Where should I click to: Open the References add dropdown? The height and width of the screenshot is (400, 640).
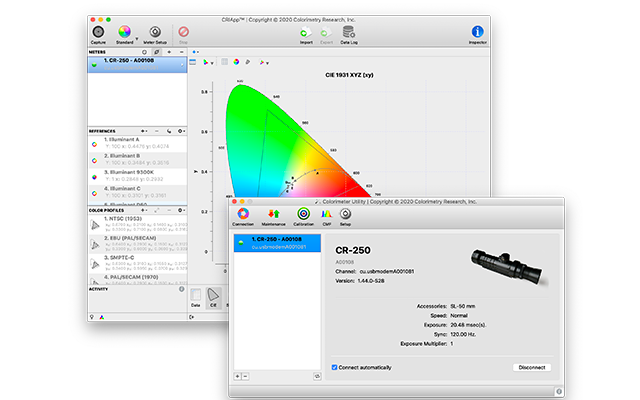coord(144,131)
